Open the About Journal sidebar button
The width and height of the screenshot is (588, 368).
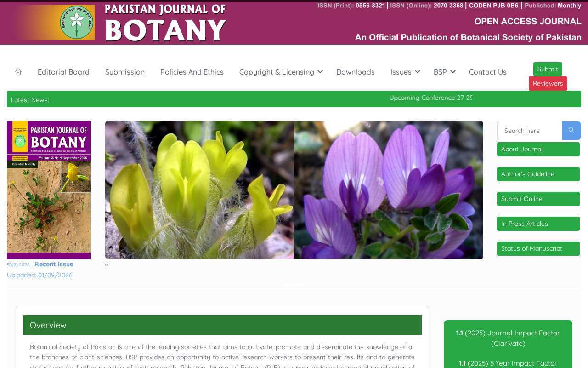coord(538,149)
